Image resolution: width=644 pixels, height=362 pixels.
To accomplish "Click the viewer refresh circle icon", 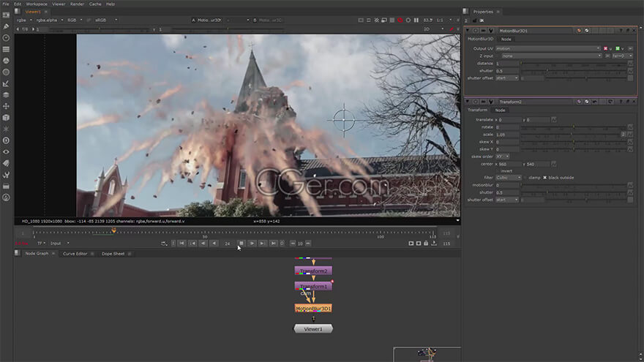I will [408, 20].
